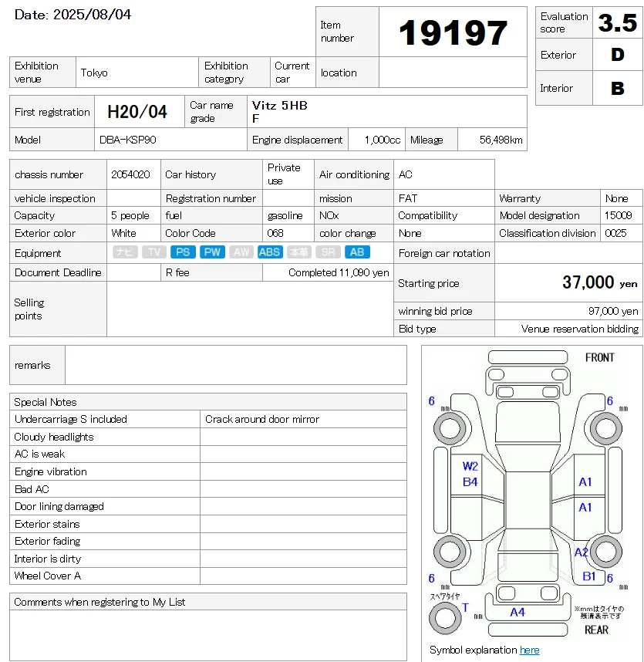Click the upper A1 scratch marker
The height and width of the screenshot is (662, 644).
coord(585,481)
